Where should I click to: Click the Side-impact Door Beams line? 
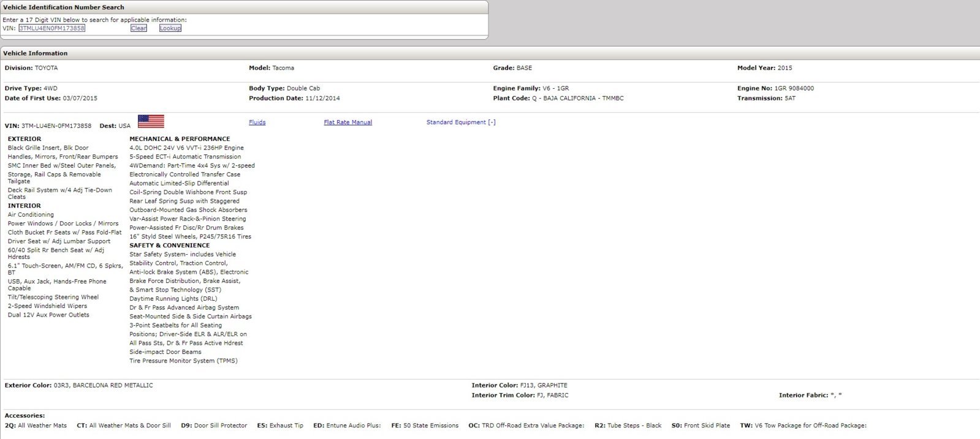pos(165,352)
